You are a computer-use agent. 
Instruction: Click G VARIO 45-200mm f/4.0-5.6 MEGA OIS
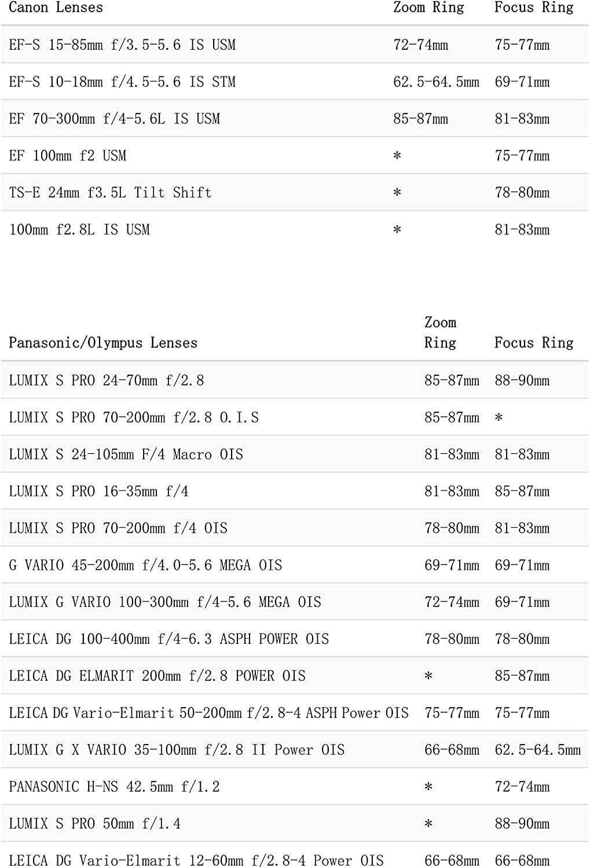(145, 565)
